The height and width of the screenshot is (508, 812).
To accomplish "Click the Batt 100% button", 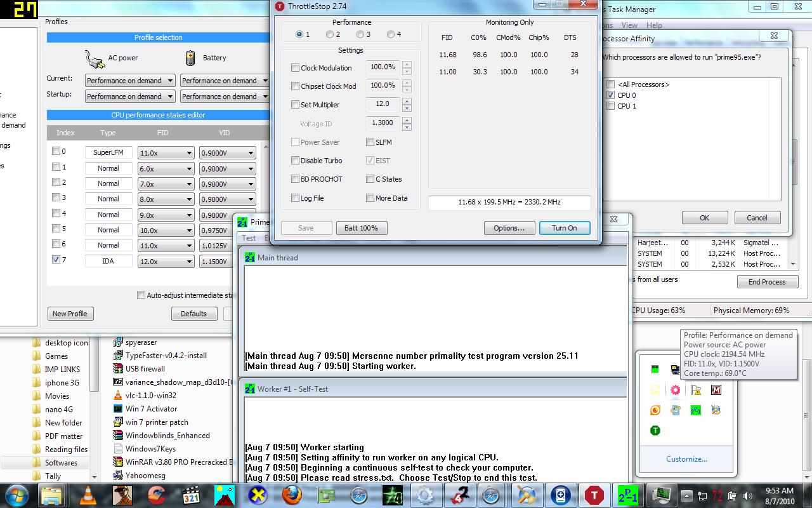I will coord(361,228).
